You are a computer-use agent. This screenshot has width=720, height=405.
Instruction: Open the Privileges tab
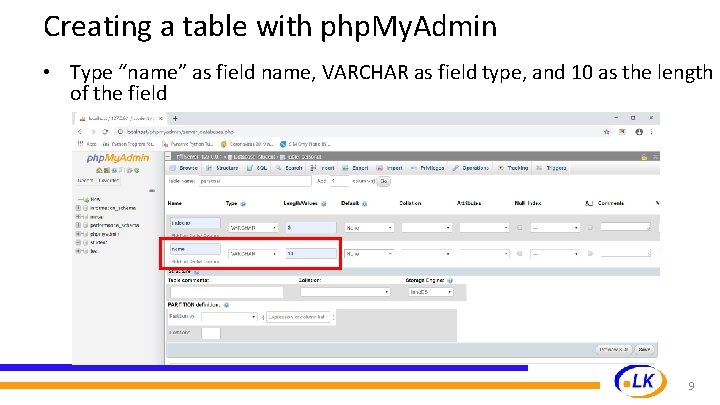pyautogui.click(x=428, y=168)
